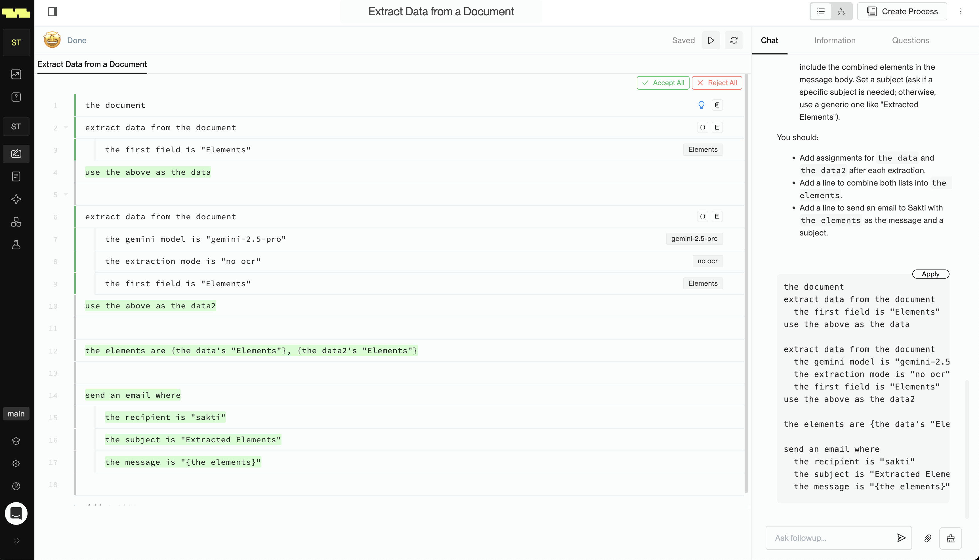
Task: Toggle the lightbulb hint on line 1
Action: pos(701,105)
